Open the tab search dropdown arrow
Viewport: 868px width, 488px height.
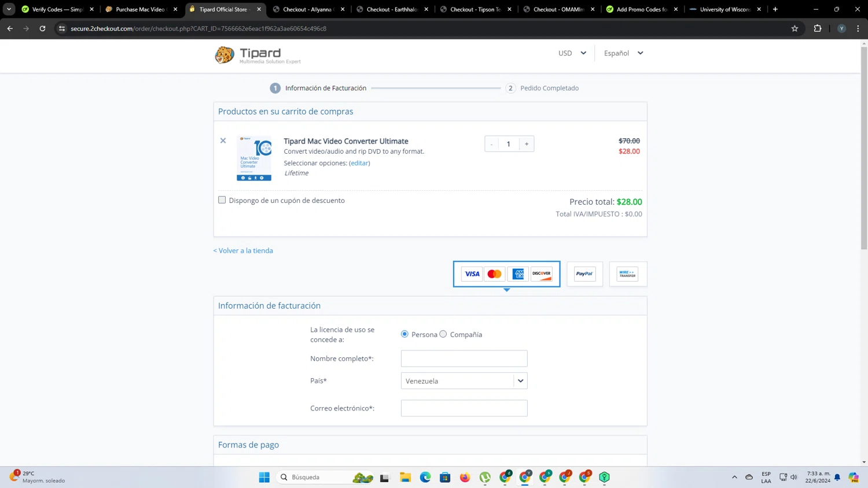tap(9, 9)
